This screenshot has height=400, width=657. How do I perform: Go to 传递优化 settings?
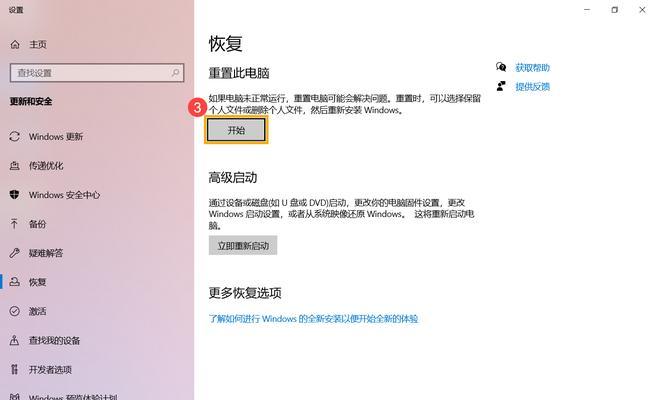click(x=46, y=166)
